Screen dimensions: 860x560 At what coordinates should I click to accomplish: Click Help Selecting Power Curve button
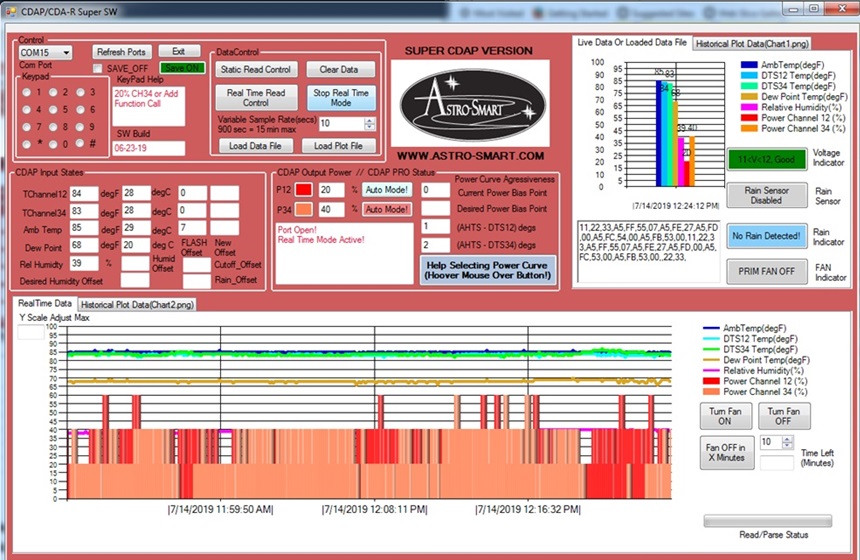pos(488,270)
